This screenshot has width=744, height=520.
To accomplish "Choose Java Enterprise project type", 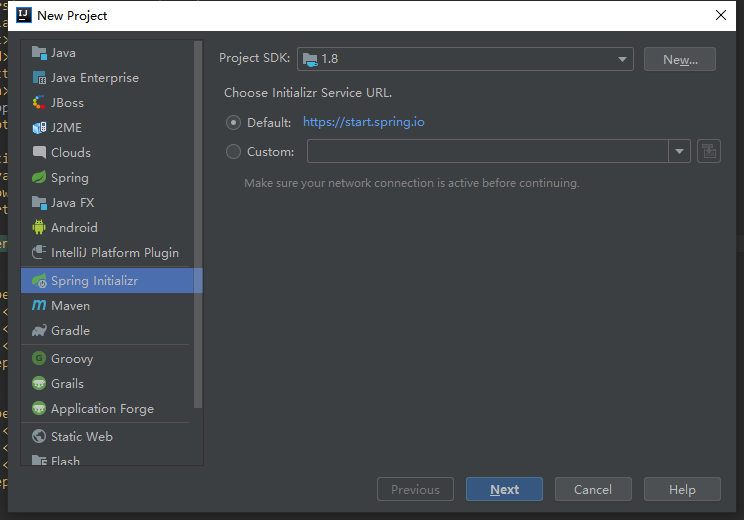I will coord(94,78).
